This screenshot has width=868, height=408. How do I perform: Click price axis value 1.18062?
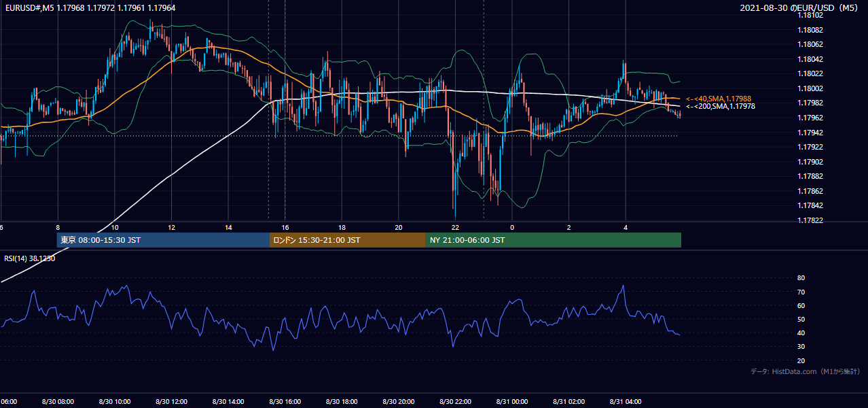(810, 45)
